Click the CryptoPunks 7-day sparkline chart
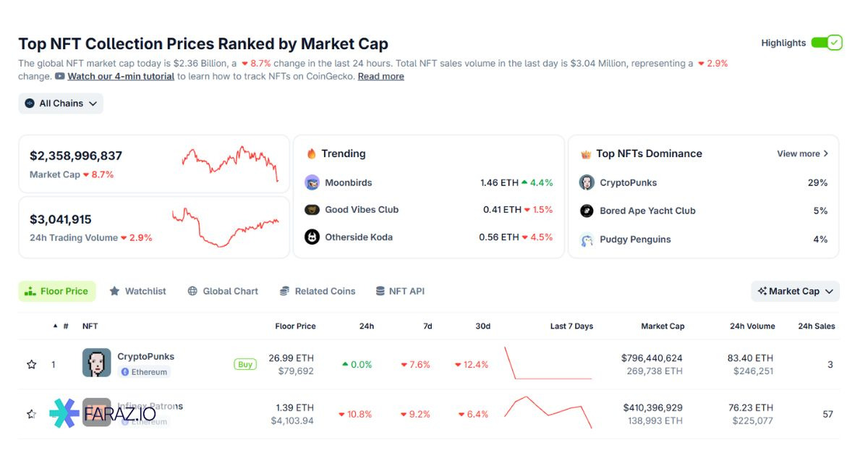The width and height of the screenshot is (868, 456). point(548,364)
